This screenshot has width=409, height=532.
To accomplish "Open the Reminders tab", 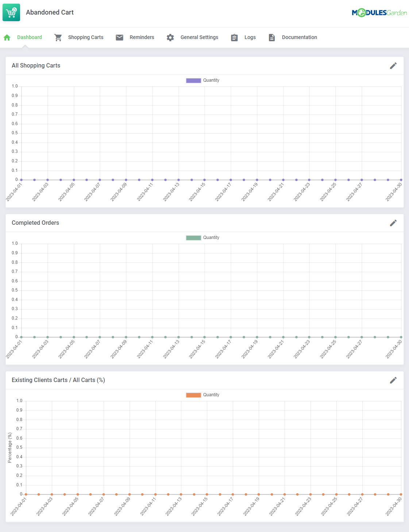I will [x=142, y=37].
